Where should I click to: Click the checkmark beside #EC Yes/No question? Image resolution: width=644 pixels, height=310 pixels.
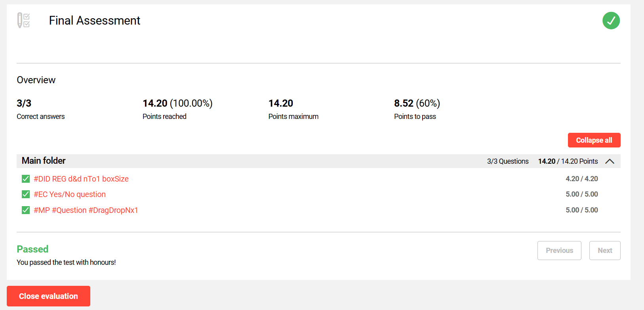point(26,194)
